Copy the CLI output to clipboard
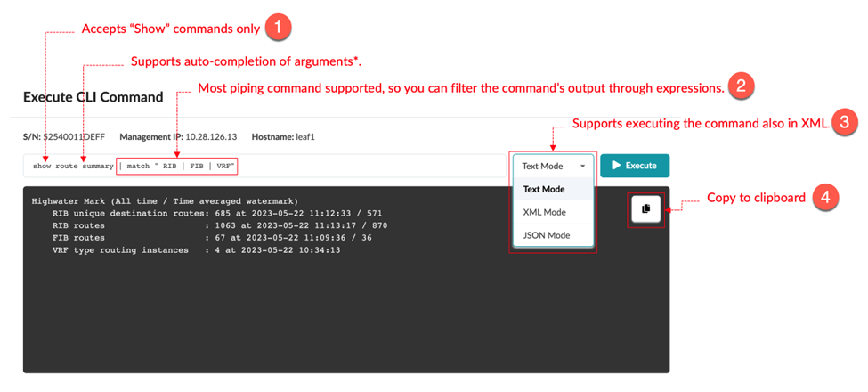This screenshot has height=392, width=868. coord(646,209)
